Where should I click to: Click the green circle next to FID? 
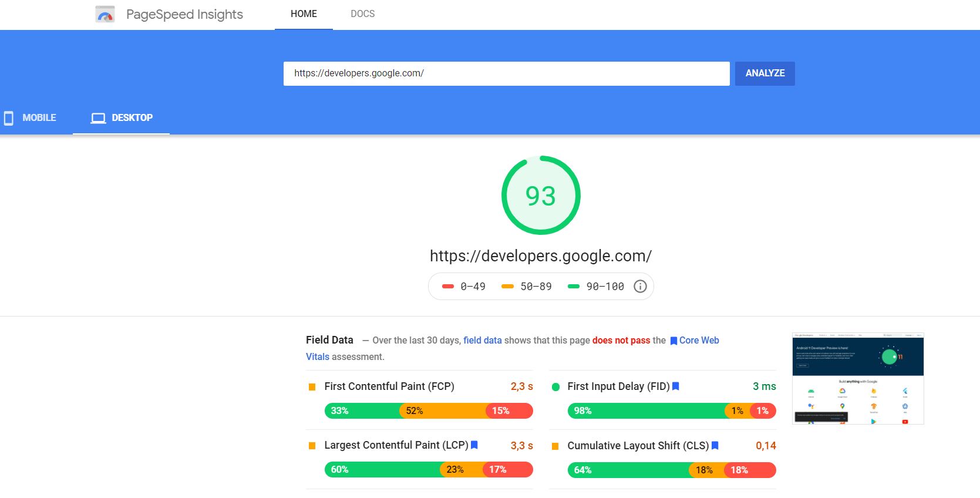point(555,387)
